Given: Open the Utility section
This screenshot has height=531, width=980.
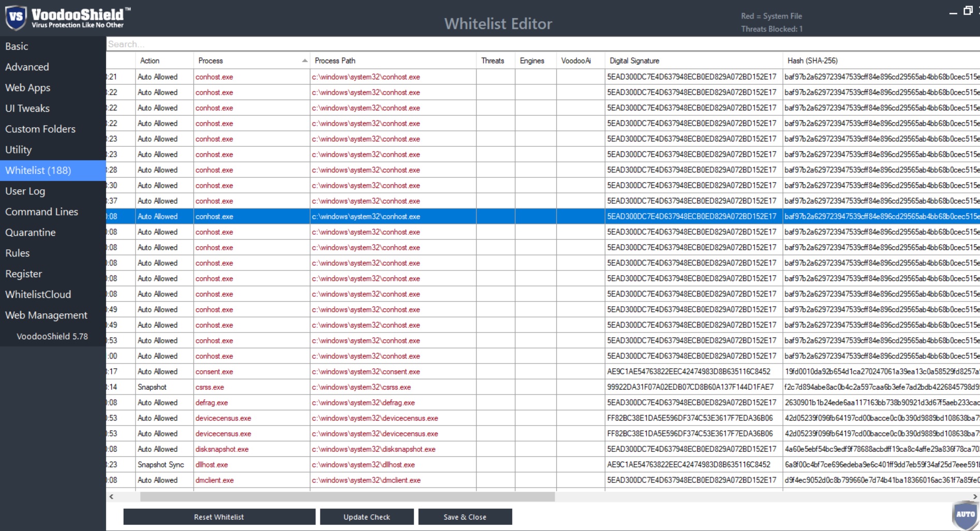Looking at the screenshot, I should [53, 150].
